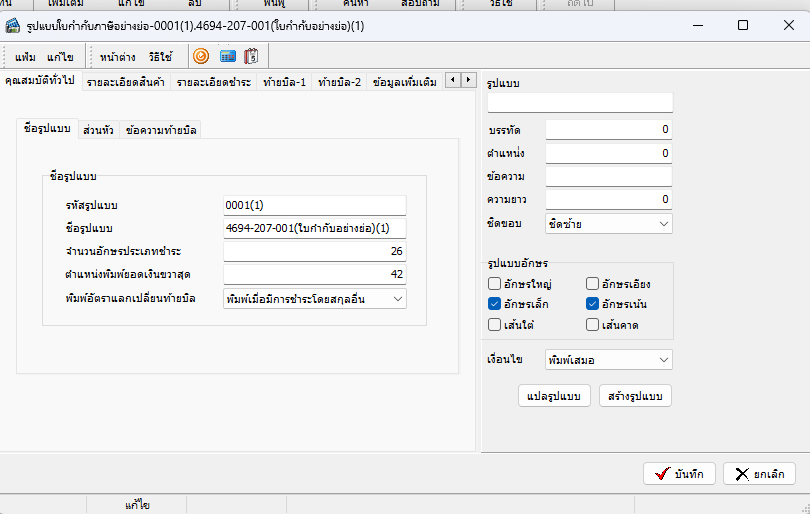
Task: Click the สร้างรูปแบบ button
Action: [x=635, y=396]
